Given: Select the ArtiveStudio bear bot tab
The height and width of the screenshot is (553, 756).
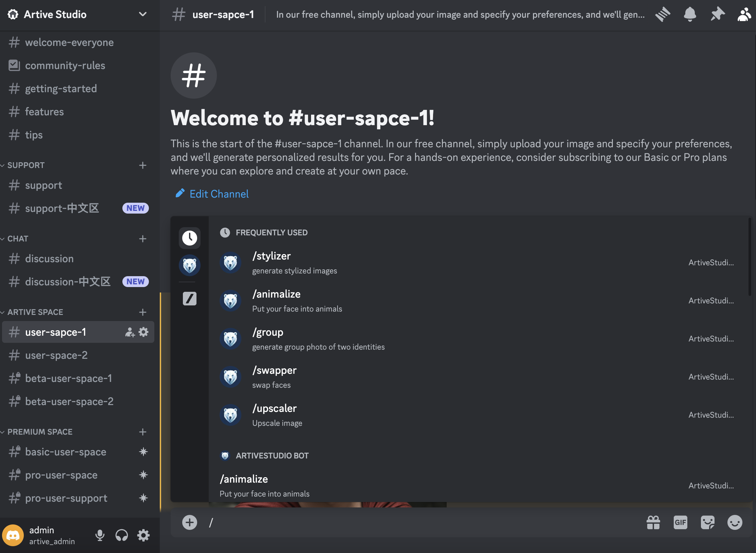Looking at the screenshot, I should click(190, 265).
